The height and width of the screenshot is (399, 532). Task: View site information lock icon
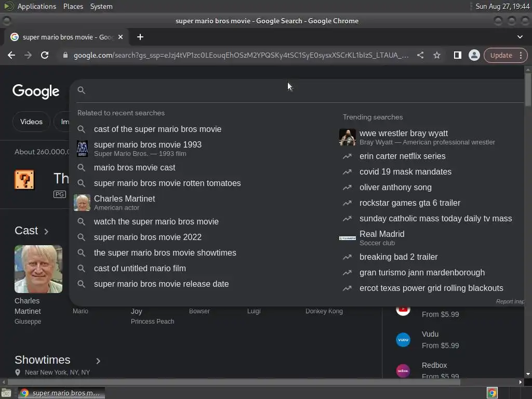(65, 55)
